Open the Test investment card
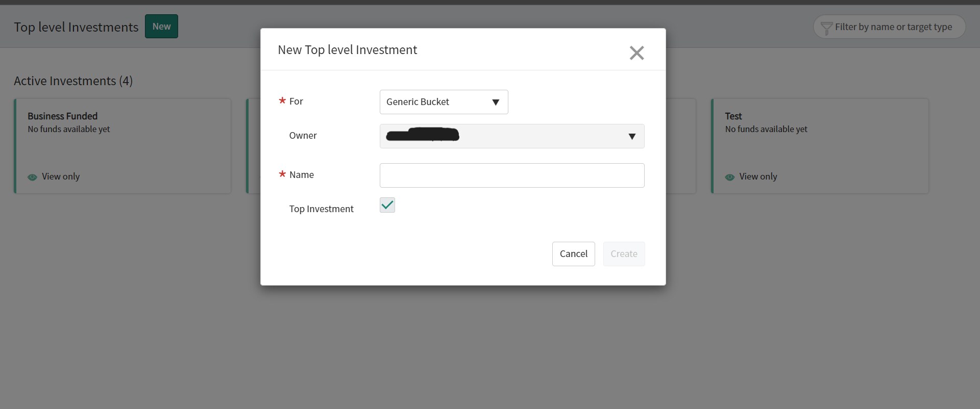 coord(820,146)
